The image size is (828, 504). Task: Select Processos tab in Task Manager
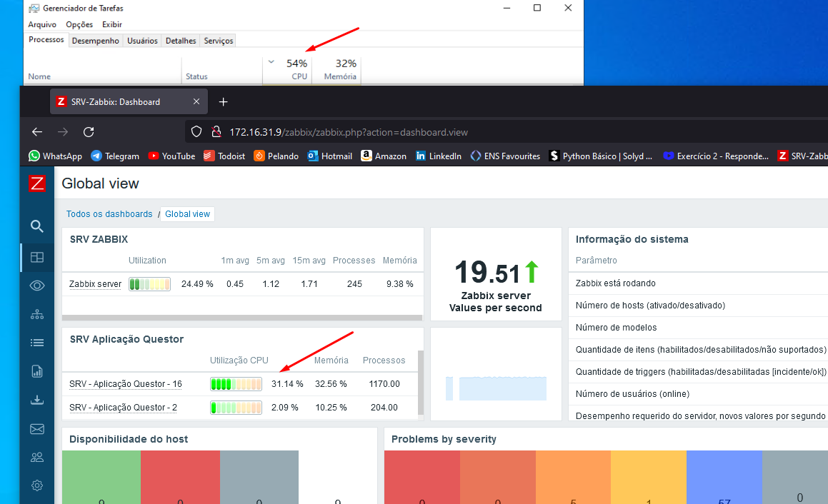(46, 39)
